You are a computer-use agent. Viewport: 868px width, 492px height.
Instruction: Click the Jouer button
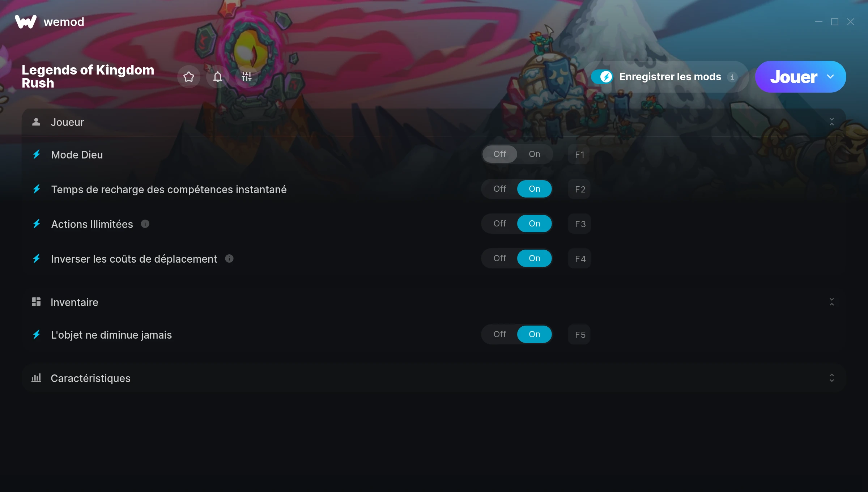793,77
